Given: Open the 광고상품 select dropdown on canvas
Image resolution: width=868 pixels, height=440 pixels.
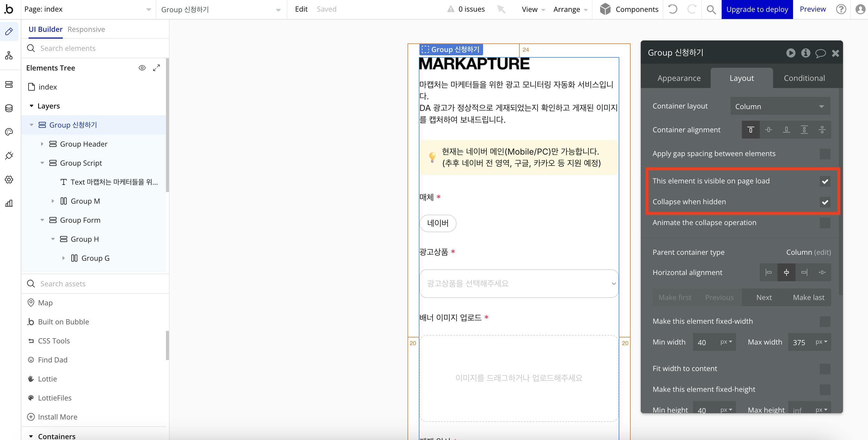Looking at the screenshot, I should click(x=518, y=283).
